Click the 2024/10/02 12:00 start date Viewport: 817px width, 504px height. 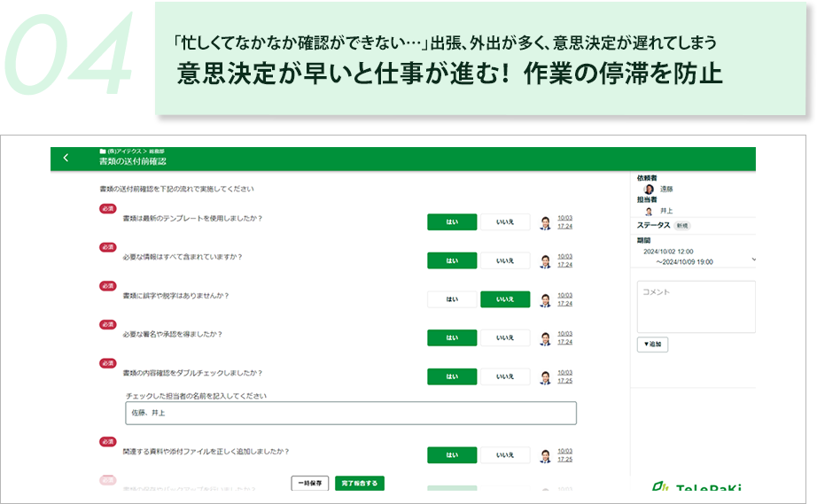coord(668,252)
